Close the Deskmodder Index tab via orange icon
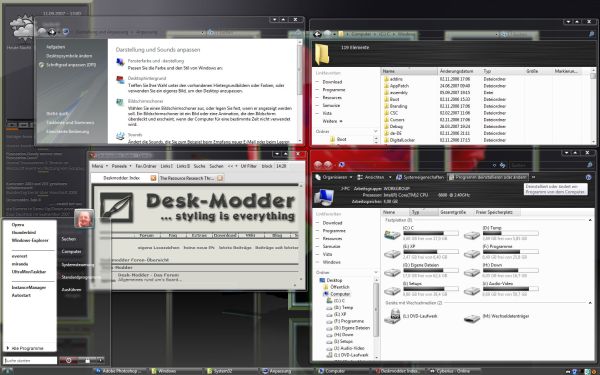Viewport: 600px width, 375px height. click(153, 178)
